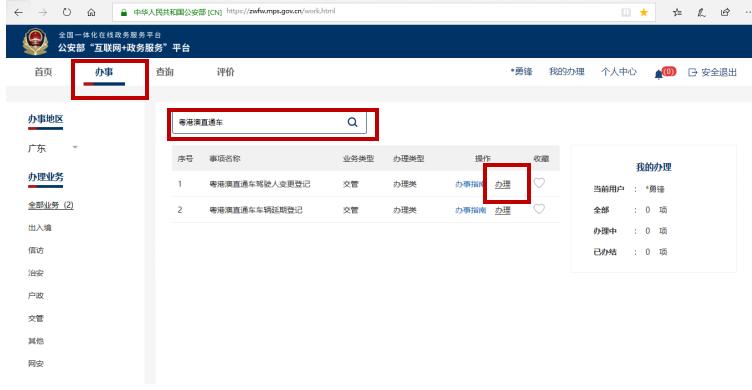The image size is (752, 390).
Task: Open 办事指南 for 驾驶人变更登记
Action: [470, 184]
